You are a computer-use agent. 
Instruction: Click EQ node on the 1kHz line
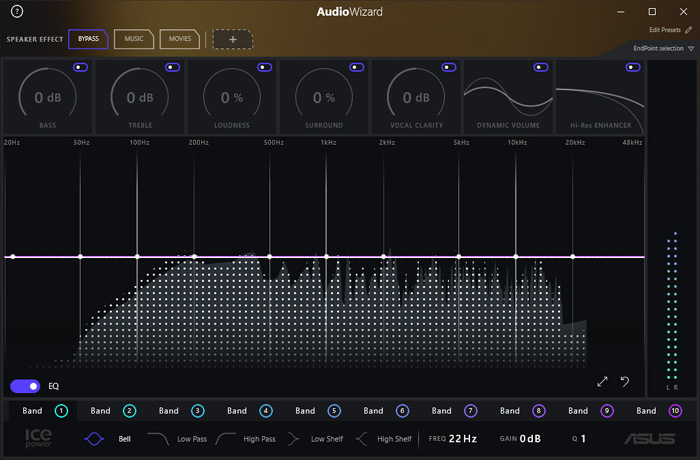[x=326, y=256]
